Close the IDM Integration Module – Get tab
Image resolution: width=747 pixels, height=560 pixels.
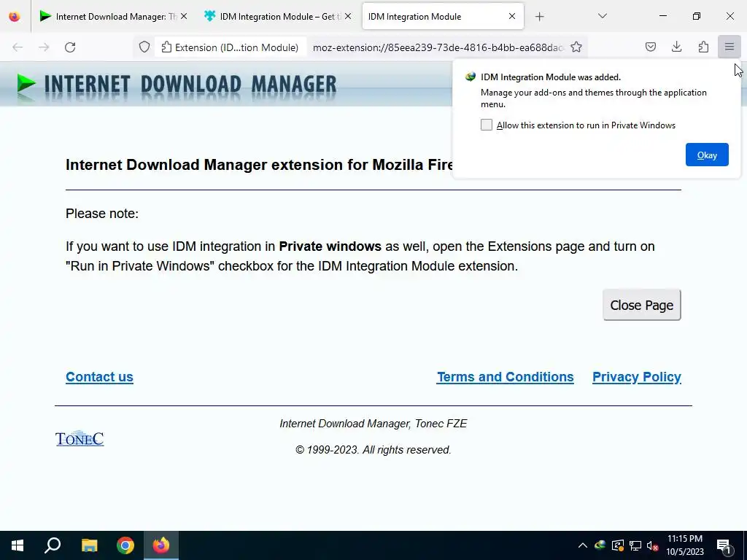pos(348,16)
